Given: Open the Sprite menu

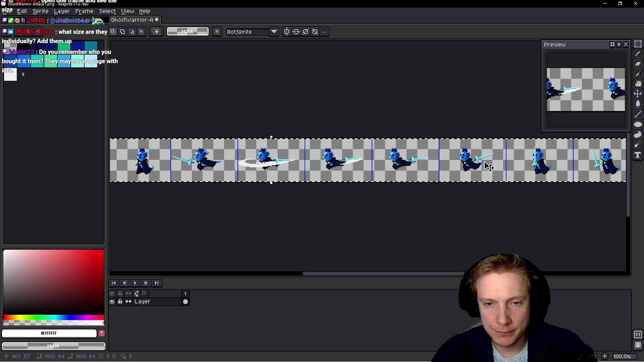Looking at the screenshot, I should 40,11.
